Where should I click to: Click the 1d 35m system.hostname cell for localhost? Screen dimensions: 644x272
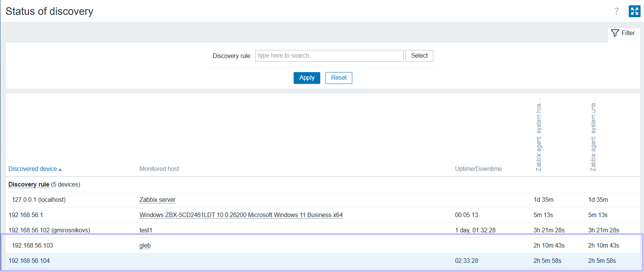click(x=543, y=200)
